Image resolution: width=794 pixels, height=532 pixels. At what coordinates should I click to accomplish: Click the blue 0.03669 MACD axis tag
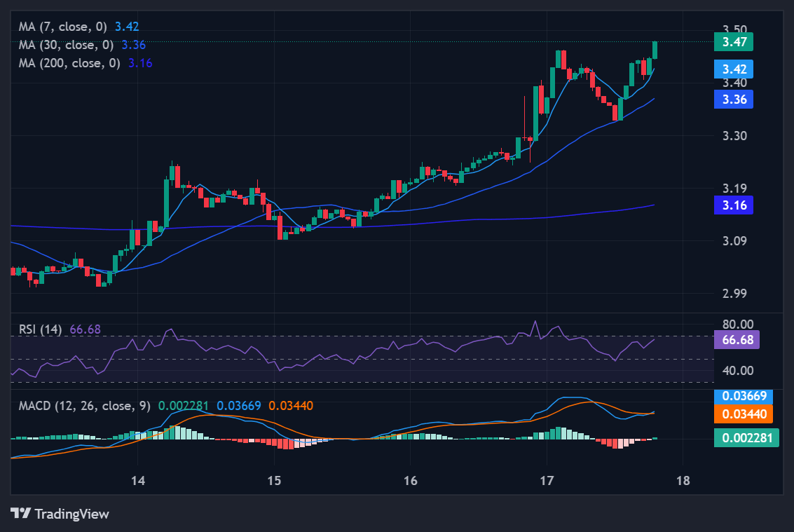pos(742,395)
